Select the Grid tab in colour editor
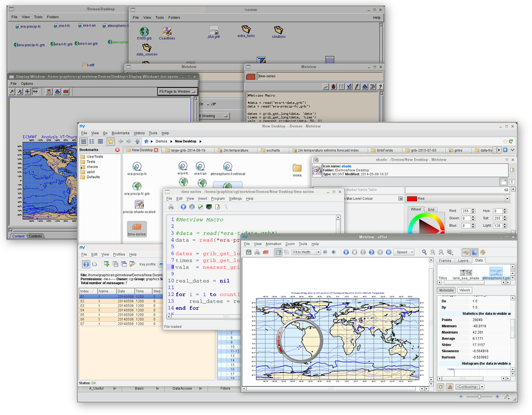The image size is (532, 415). click(x=431, y=210)
